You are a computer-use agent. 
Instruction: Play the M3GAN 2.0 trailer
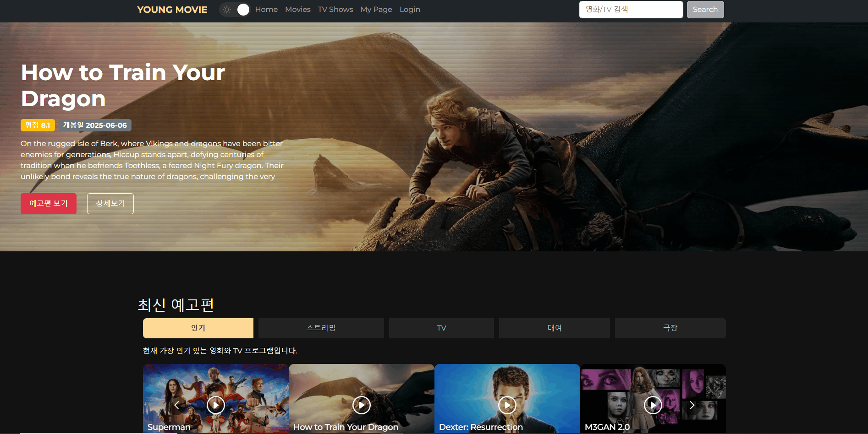tap(653, 405)
